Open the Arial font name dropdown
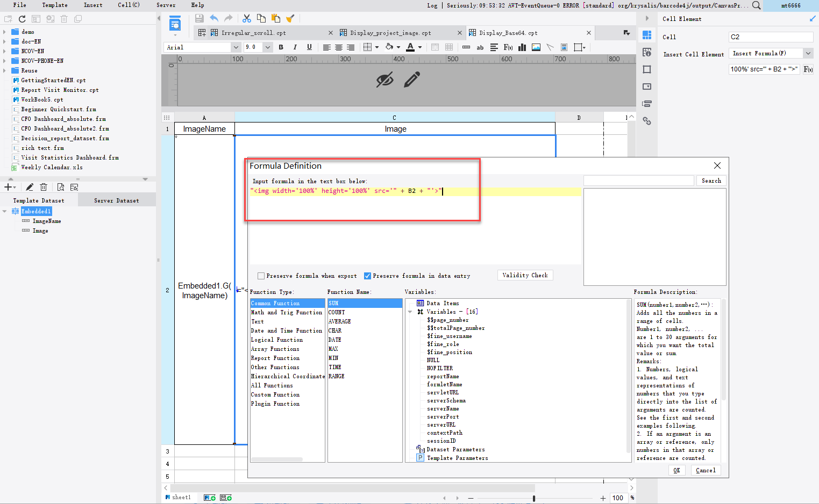 click(236, 47)
